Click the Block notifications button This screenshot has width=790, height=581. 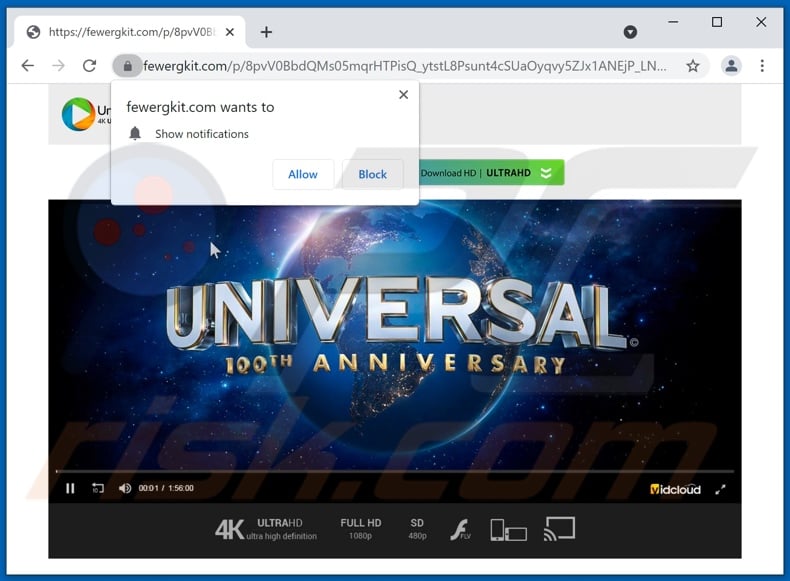372,174
